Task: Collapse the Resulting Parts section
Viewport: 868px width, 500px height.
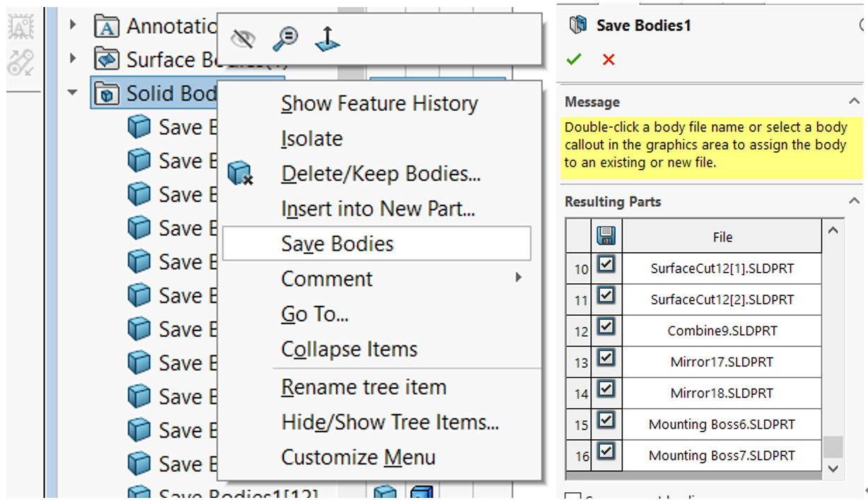Action: (x=853, y=202)
